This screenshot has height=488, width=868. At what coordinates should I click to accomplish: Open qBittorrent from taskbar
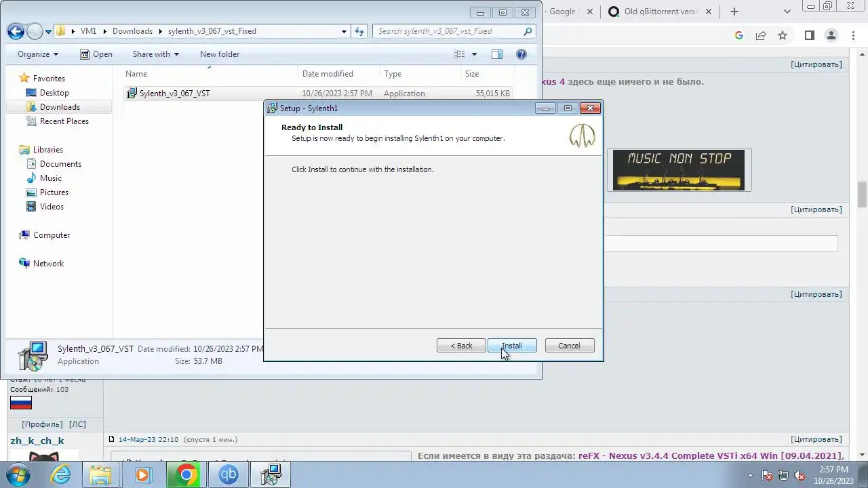(228, 474)
